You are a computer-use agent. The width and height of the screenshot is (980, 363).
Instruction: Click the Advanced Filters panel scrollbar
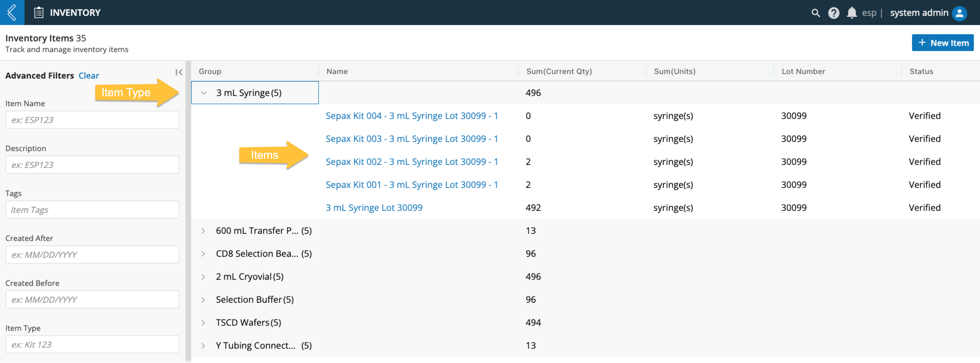click(188, 211)
